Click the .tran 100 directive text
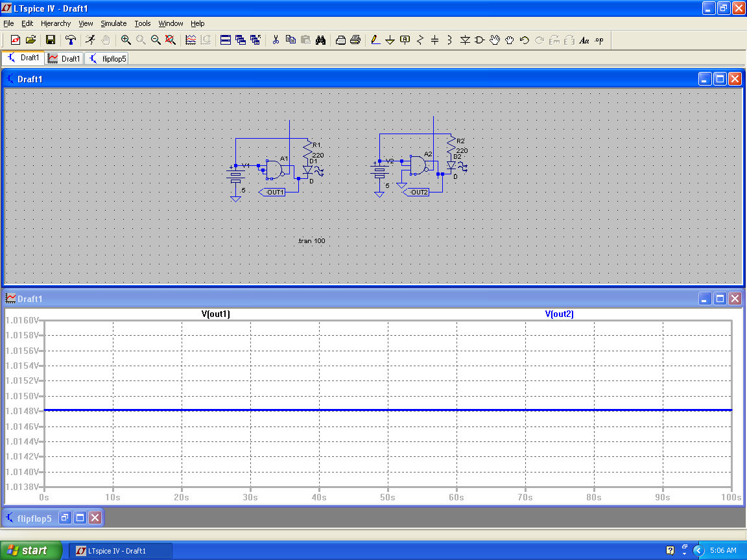 (311, 240)
